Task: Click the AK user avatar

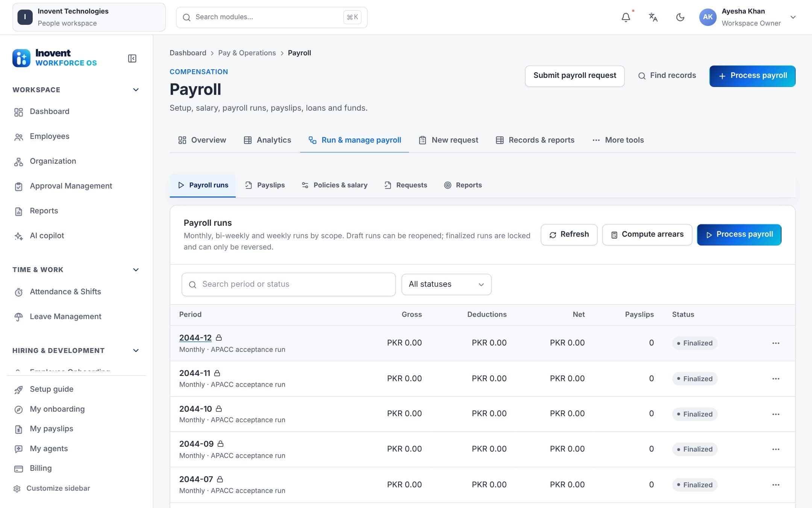Action: point(707,17)
